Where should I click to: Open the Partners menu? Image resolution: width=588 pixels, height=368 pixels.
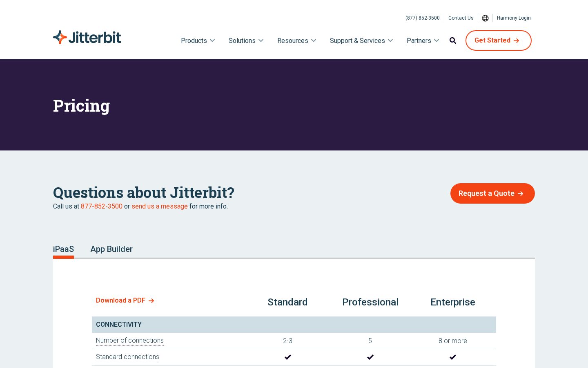(419, 40)
